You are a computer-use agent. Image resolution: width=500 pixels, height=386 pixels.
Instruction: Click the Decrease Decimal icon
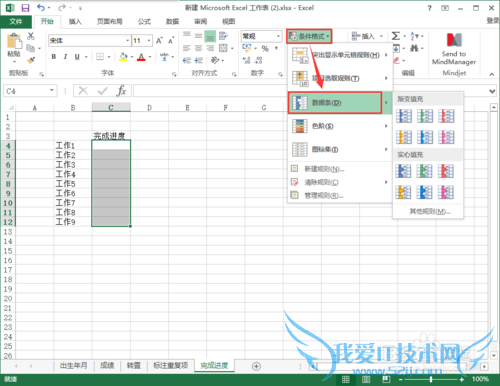coord(258,60)
